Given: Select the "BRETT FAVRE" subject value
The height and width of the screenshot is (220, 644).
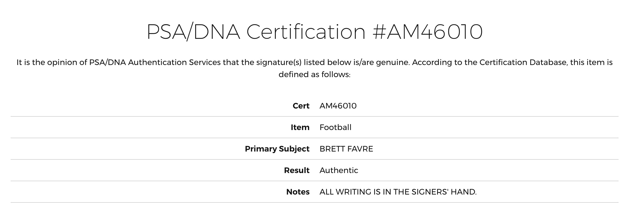Looking at the screenshot, I should 346,149.
